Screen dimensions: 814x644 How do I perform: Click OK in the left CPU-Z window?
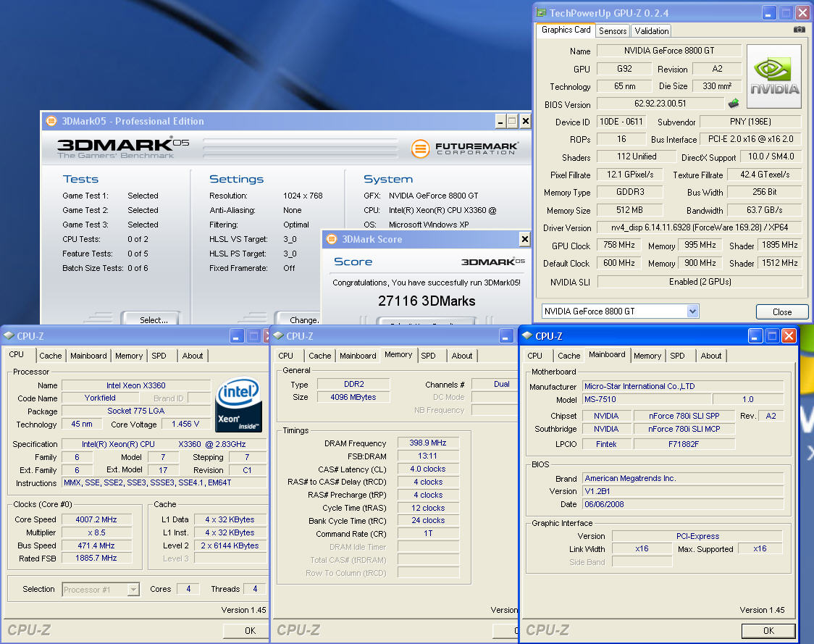click(246, 630)
